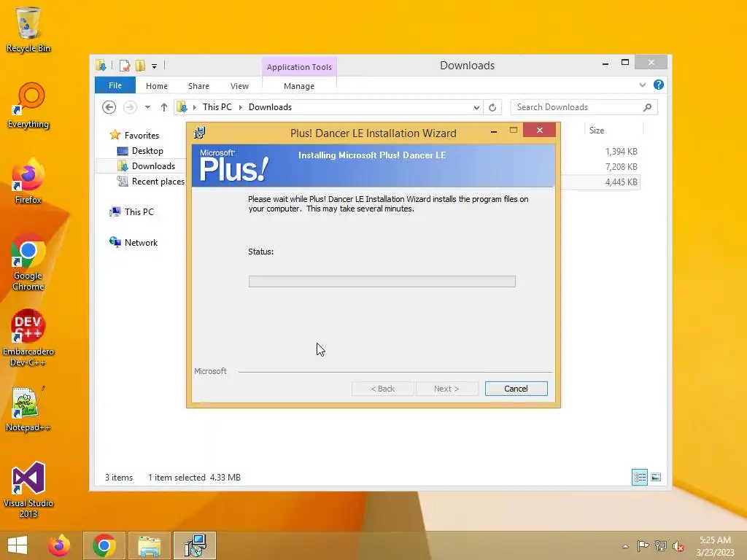Show hidden tray icons arrow
Viewport: 747px width, 560px height.
(x=625, y=546)
